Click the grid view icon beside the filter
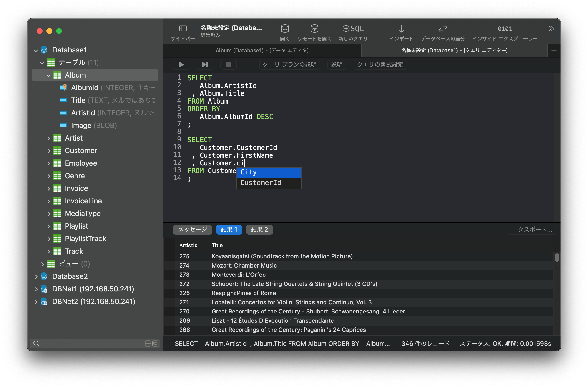The width and height of the screenshot is (588, 387). click(148, 343)
